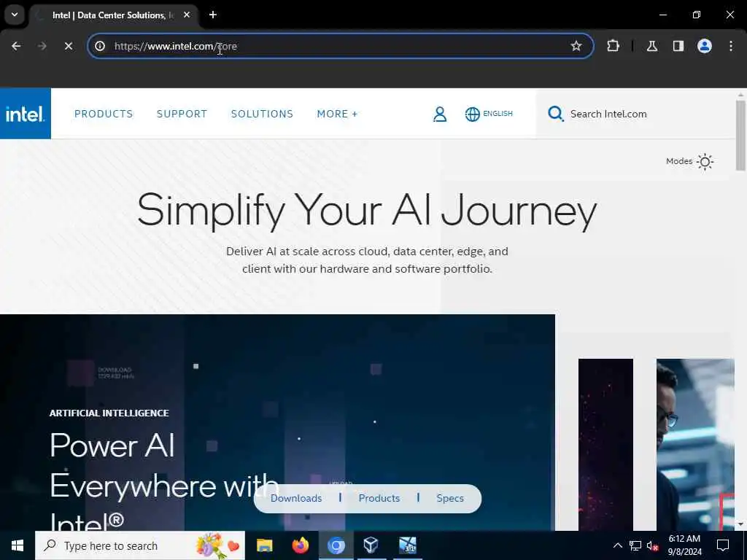Click ARTIFICIAL INTELLIGENCE label text
The width and height of the screenshot is (747, 560).
(x=109, y=413)
